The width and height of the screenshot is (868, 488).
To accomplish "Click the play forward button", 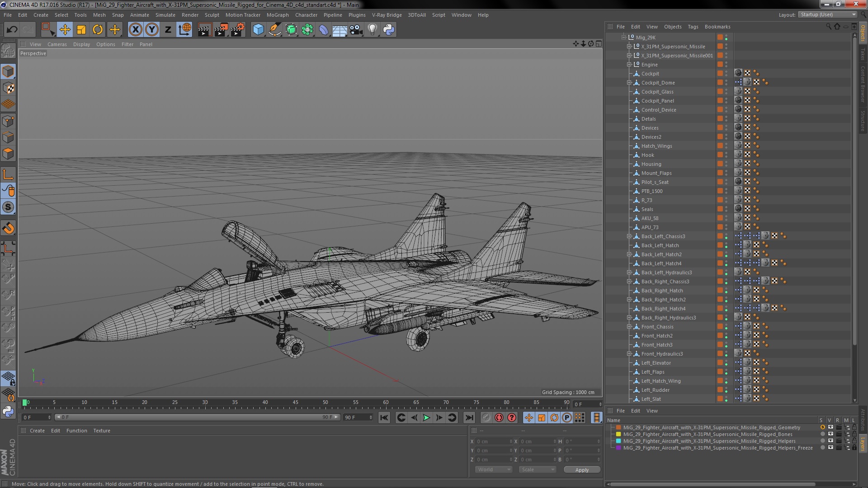I will click(x=426, y=418).
